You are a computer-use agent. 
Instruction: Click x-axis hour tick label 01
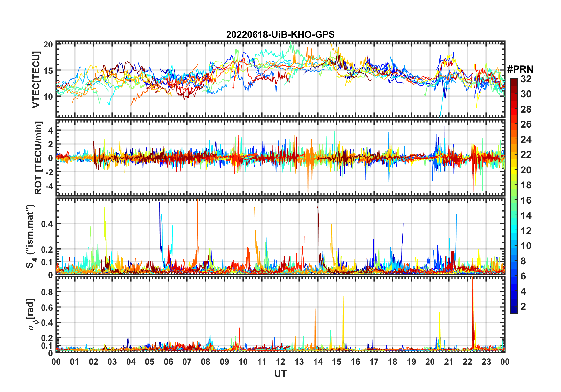click(75, 362)
